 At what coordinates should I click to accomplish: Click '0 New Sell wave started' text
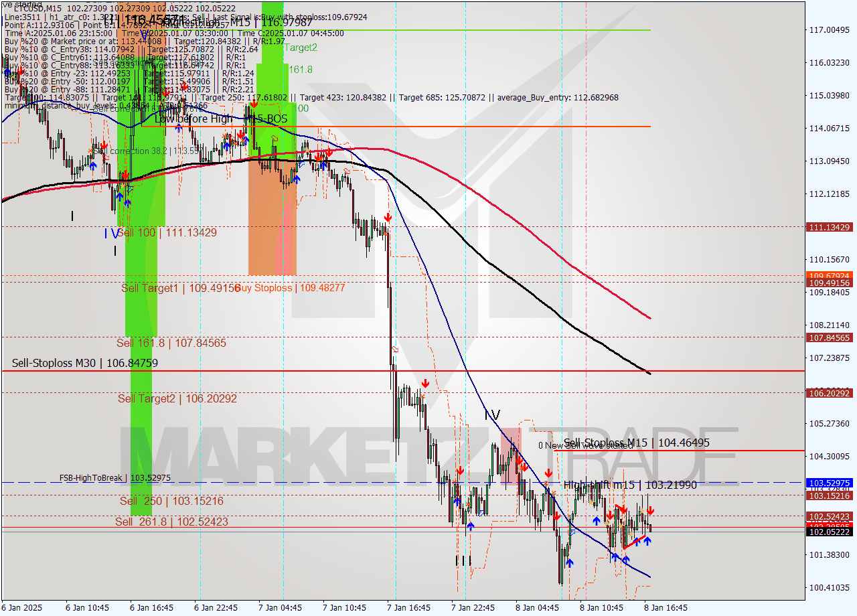click(586, 445)
